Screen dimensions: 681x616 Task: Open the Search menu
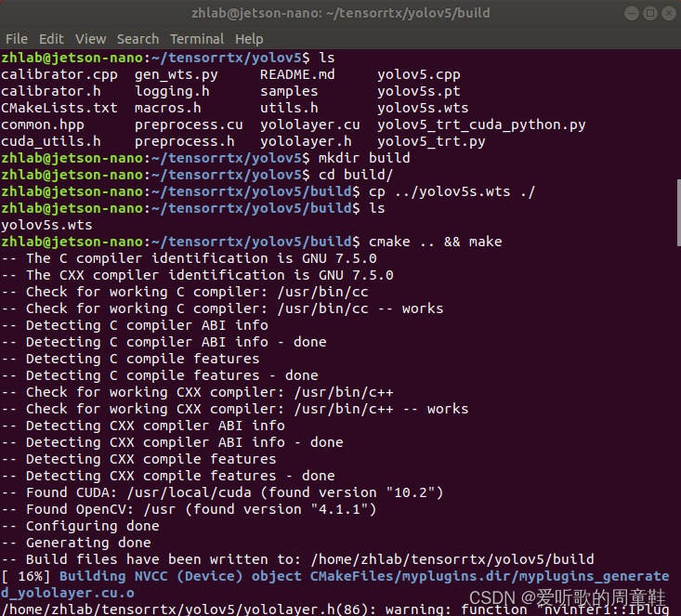point(138,39)
